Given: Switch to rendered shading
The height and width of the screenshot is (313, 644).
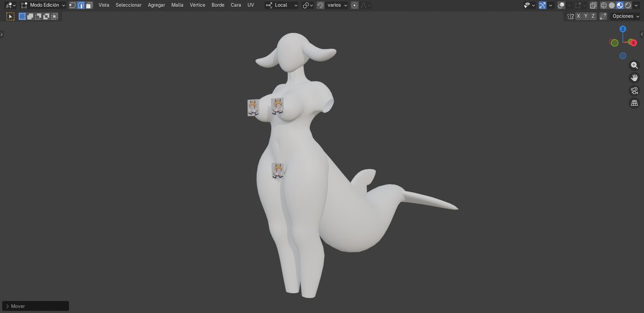Looking at the screenshot, I should click(x=628, y=5).
